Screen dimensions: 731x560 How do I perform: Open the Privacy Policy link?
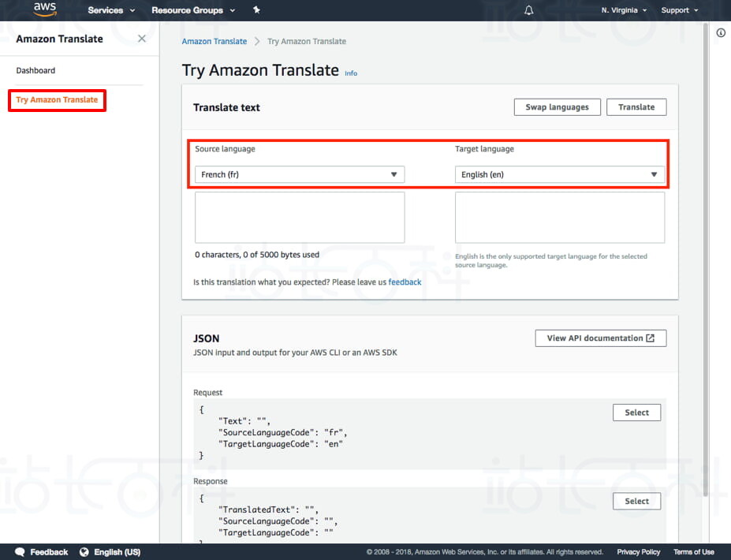(638, 552)
